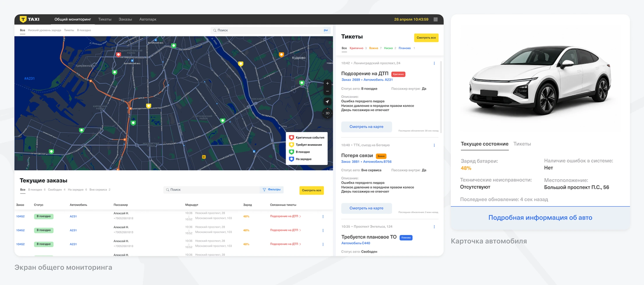Open Подробная информация об авто link
The image size is (644, 285).
click(540, 218)
